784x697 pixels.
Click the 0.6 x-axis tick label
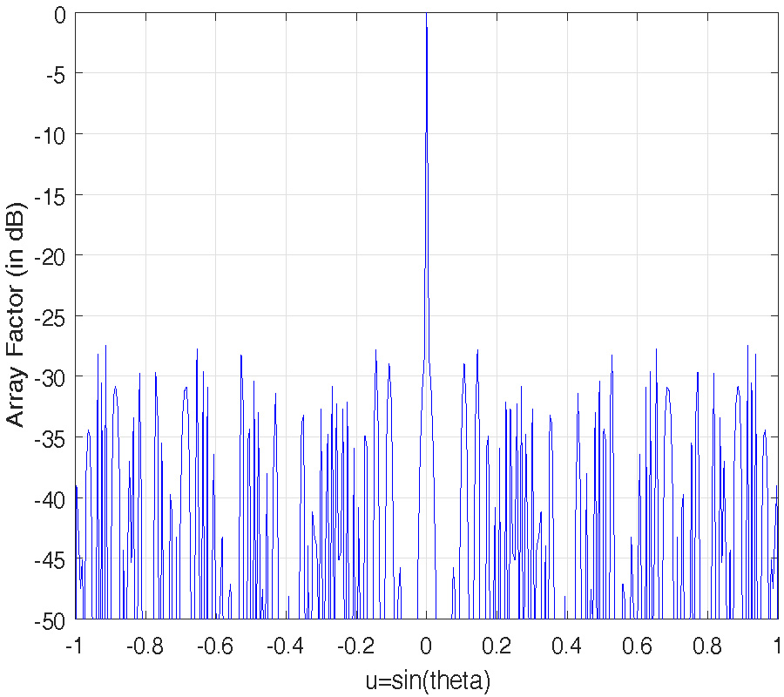coord(638,646)
